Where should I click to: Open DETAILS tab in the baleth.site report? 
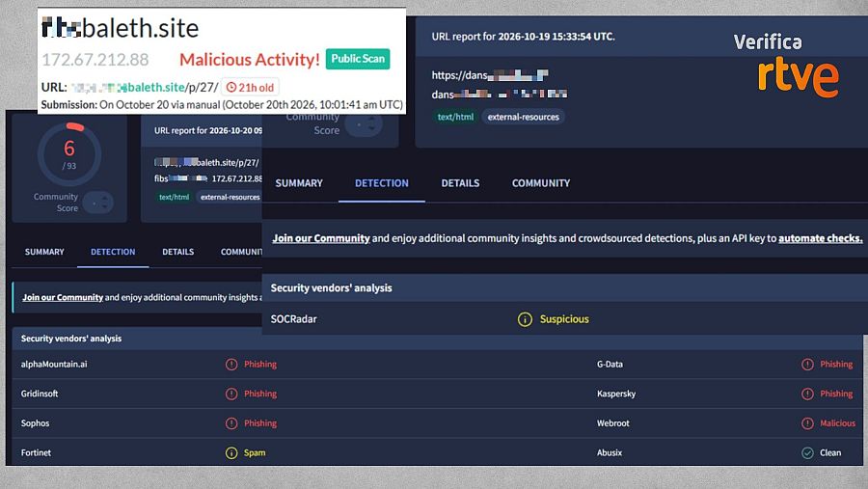pos(177,252)
